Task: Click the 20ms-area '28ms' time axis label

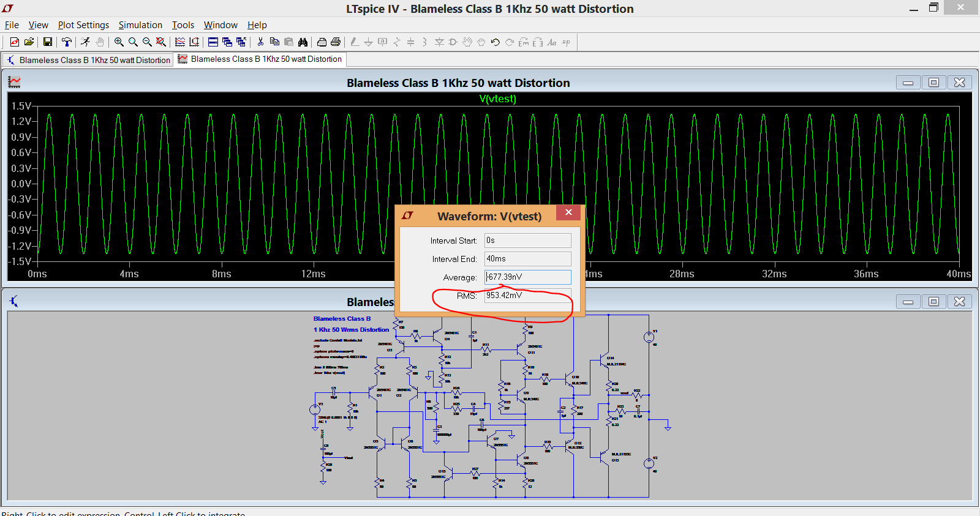Action: tap(682, 274)
